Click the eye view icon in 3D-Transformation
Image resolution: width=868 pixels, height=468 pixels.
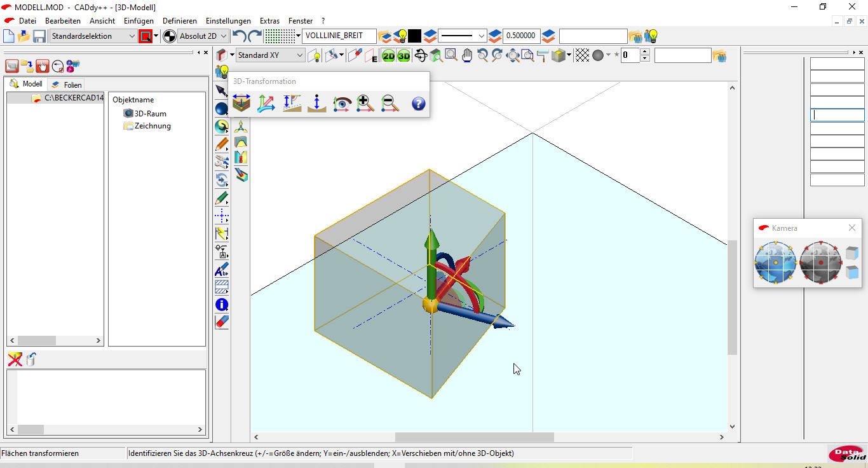click(x=342, y=104)
